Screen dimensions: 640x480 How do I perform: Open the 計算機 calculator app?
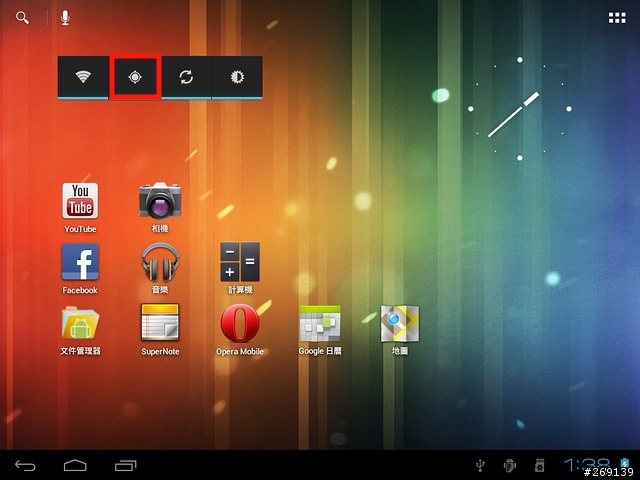pyautogui.click(x=240, y=269)
